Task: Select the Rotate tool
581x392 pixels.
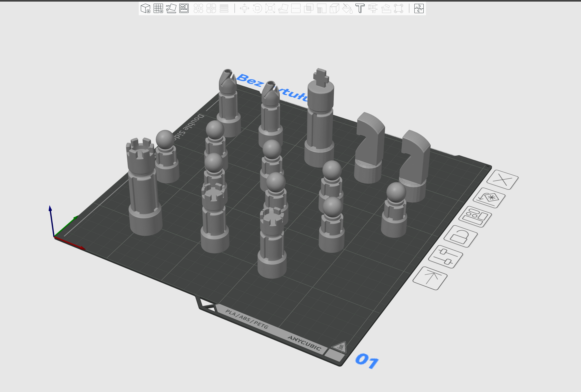Action: (x=257, y=8)
